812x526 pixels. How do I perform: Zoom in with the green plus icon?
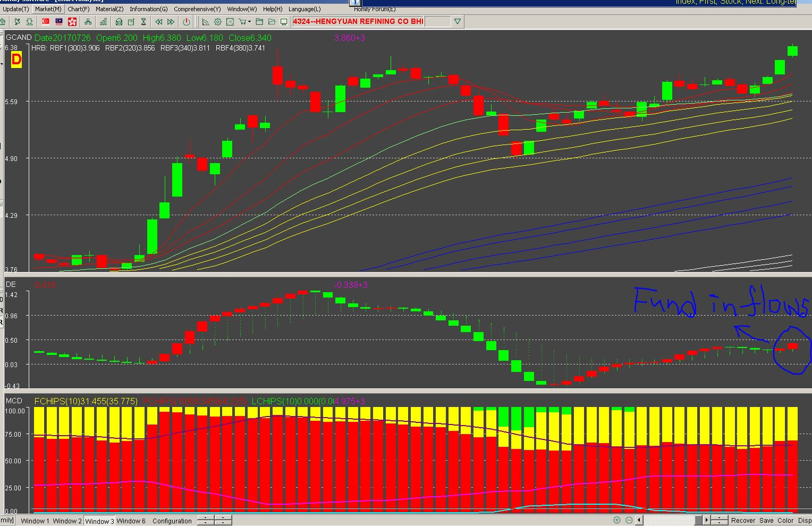(x=617, y=520)
